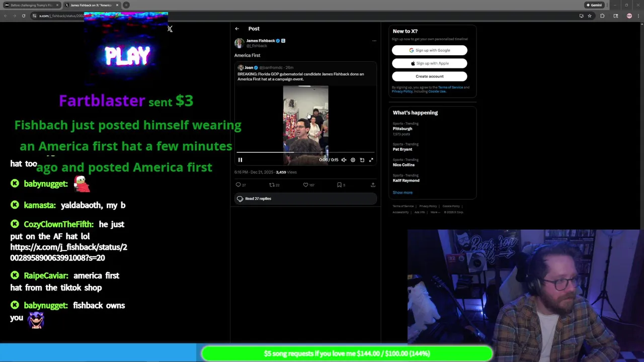Click the browser back arrow

[x=5, y=16]
